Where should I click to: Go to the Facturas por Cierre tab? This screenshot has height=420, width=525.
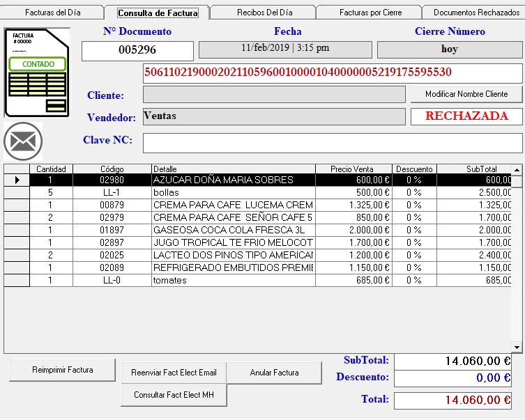pos(370,13)
